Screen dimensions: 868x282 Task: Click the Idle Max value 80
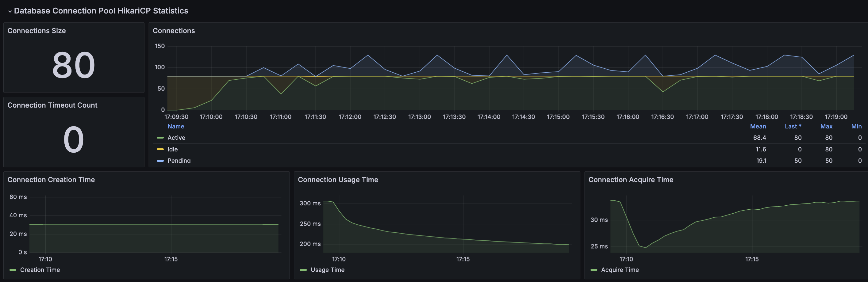click(x=828, y=149)
